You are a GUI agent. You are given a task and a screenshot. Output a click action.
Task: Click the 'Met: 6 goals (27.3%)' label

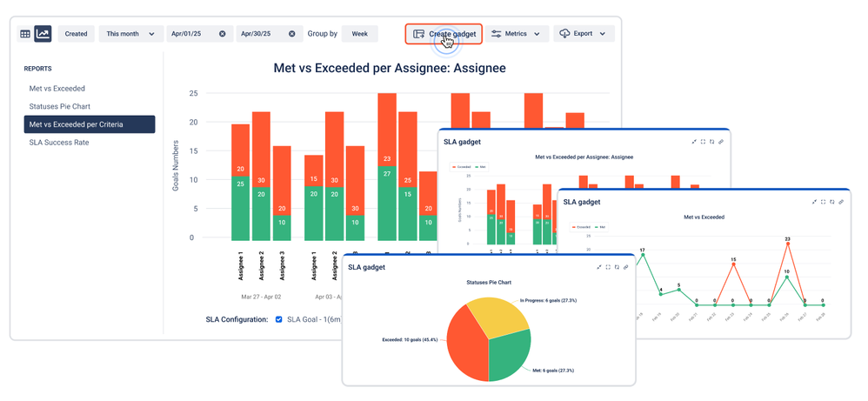tap(554, 371)
